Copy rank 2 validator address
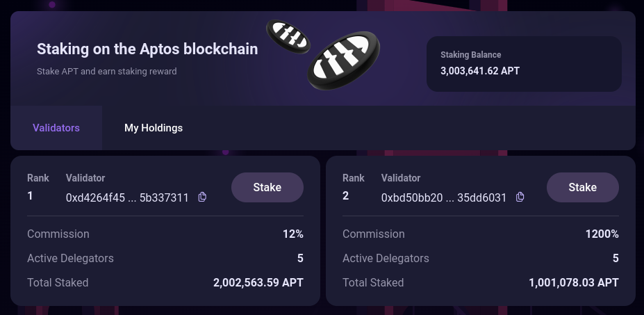Screen dimensions: 644x315 point(520,197)
